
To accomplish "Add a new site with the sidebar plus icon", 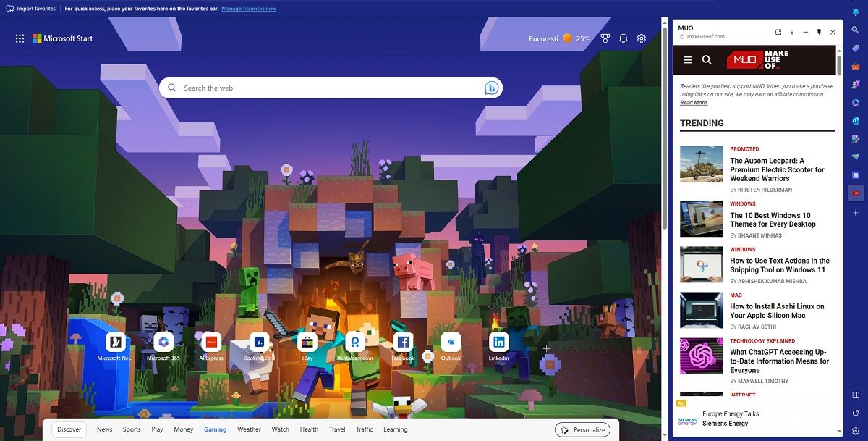I will pos(856,211).
